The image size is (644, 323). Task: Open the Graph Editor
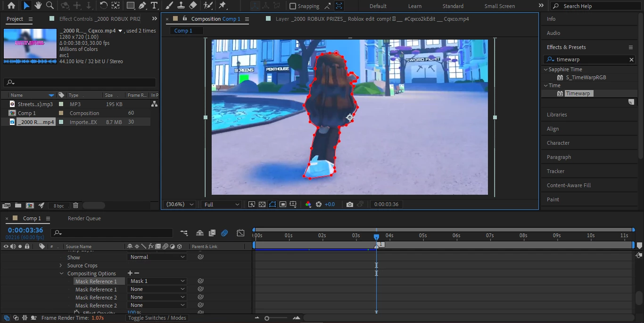click(240, 233)
